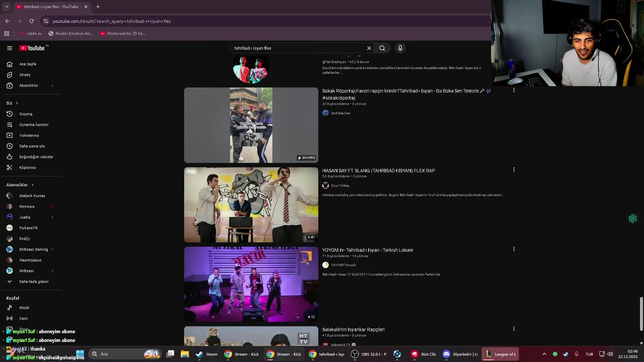
Task: Open satılık ev bookmark
Action: (31, 34)
